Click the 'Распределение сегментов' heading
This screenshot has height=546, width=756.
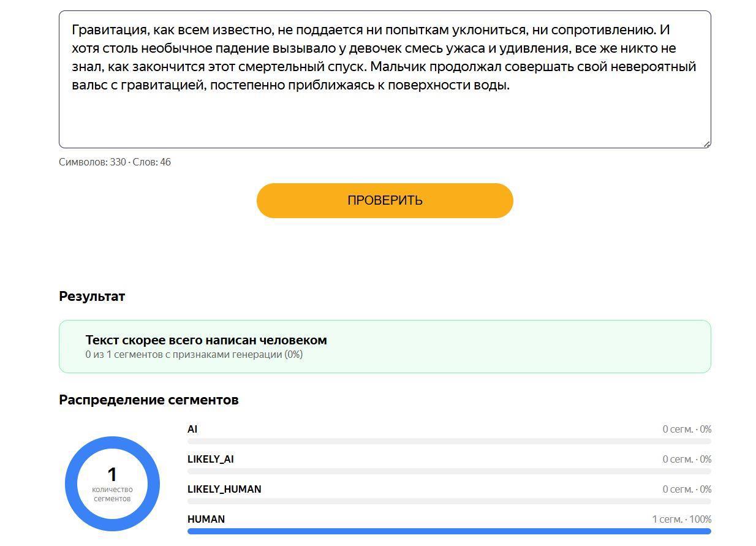(x=148, y=400)
